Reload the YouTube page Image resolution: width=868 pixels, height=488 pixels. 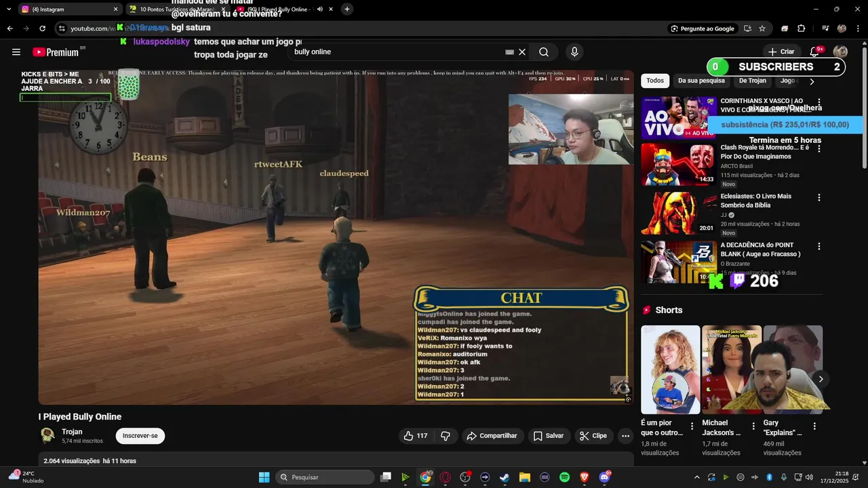pyautogui.click(x=42, y=28)
